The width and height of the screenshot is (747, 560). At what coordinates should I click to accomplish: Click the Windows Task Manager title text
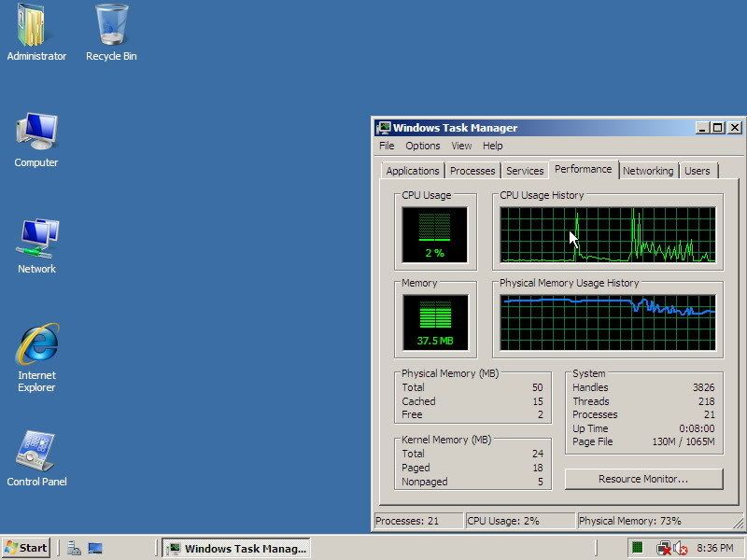tap(455, 128)
